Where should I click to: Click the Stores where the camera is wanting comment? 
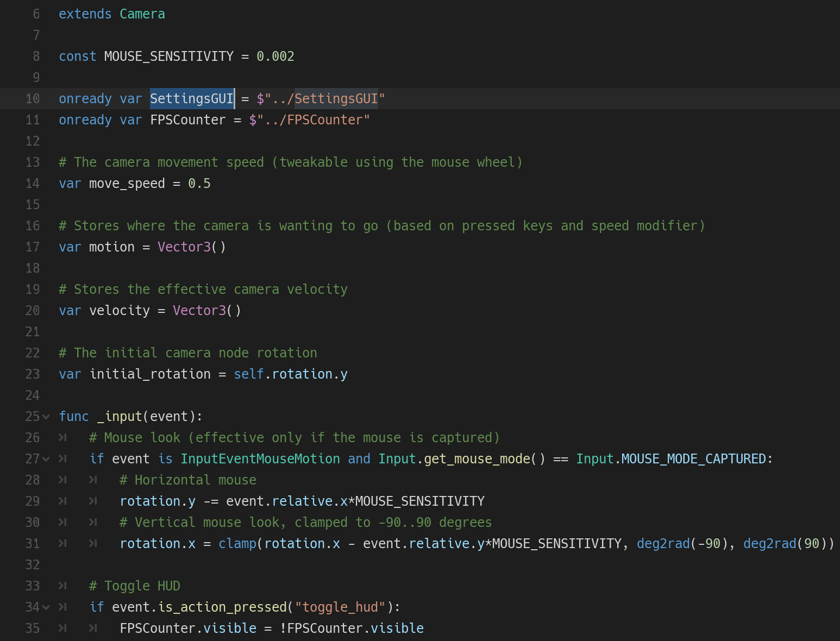(382, 226)
